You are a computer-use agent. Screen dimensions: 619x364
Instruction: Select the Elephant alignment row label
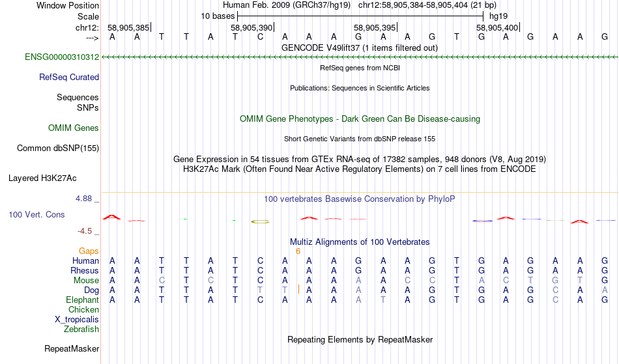[x=83, y=300]
